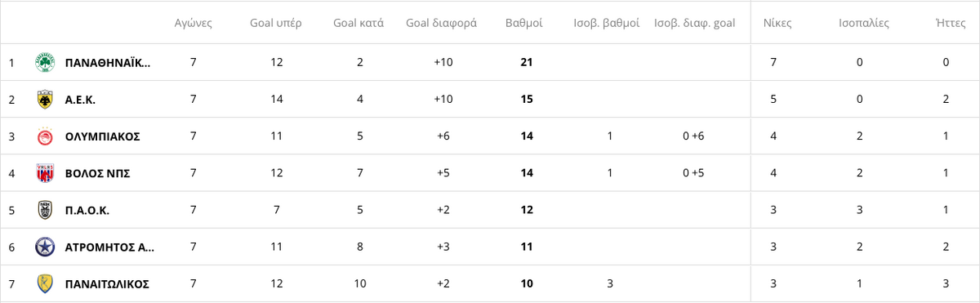Viewport: 980px width, 303px height.
Task: Click the A.E.K. yellow eagle logo
Action: pyautogui.click(x=45, y=100)
